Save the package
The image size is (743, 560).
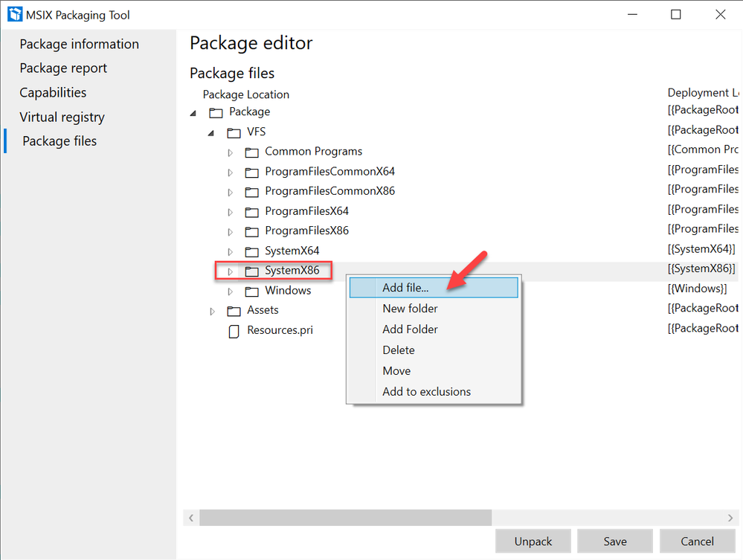[615, 541]
